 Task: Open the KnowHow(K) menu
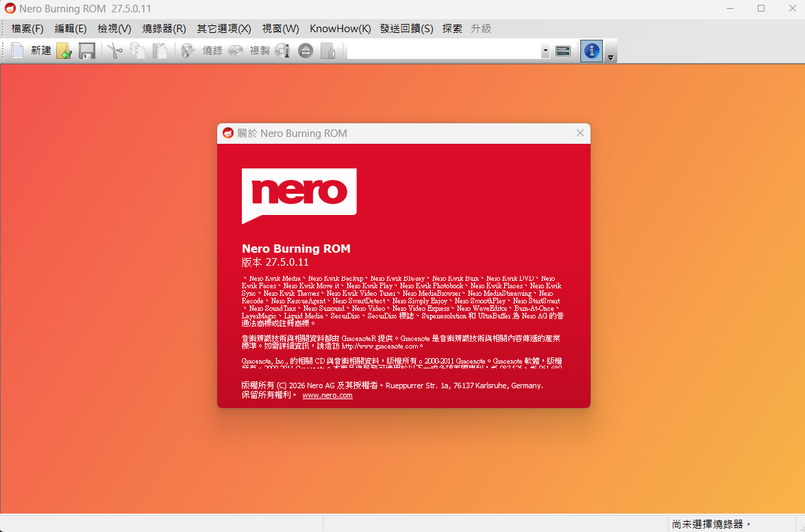[340, 29]
